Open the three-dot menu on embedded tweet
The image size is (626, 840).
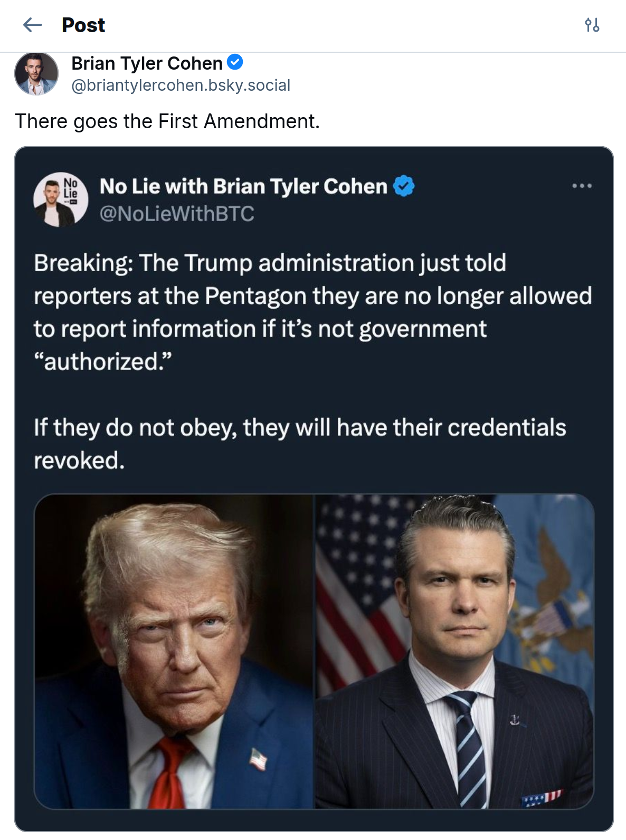click(x=582, y=186)
